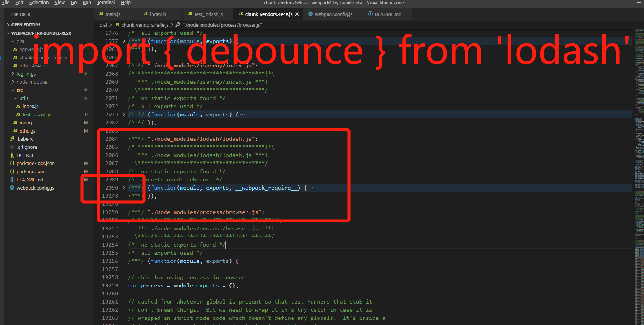Open the Edit menu
Screen dimensions: 644x325
(19, 3)
